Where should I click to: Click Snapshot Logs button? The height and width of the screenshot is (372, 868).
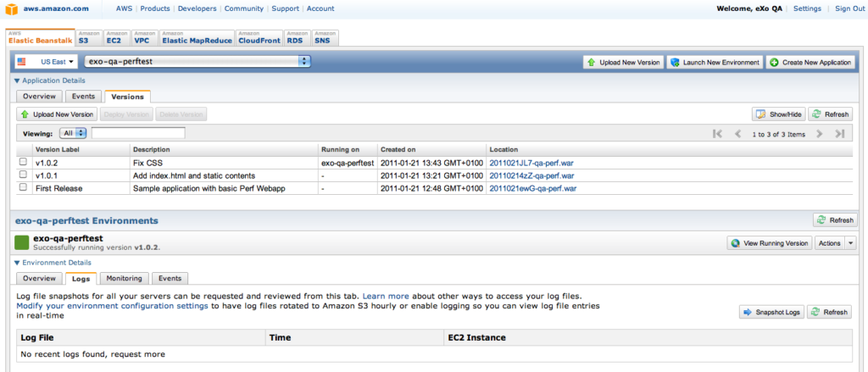click(771, 312)
